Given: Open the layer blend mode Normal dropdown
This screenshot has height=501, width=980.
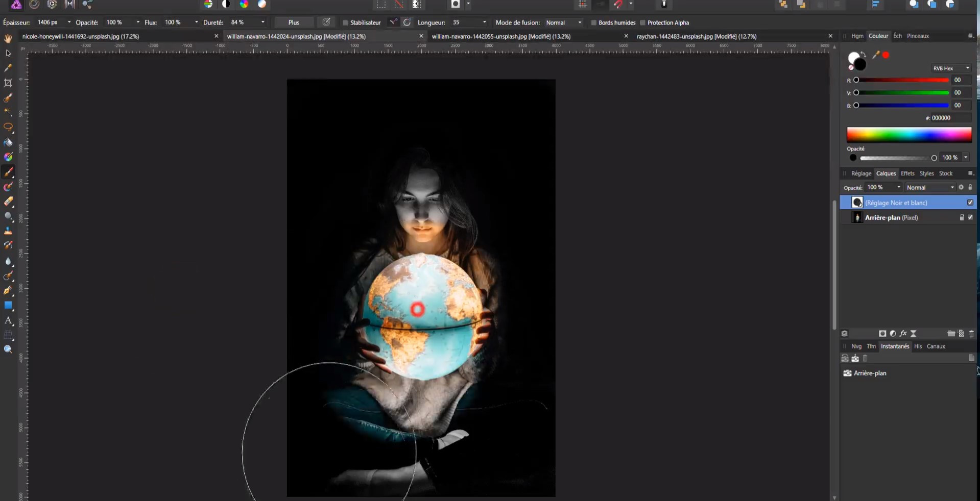Looking at the screenshot, I should coord(930,188).
